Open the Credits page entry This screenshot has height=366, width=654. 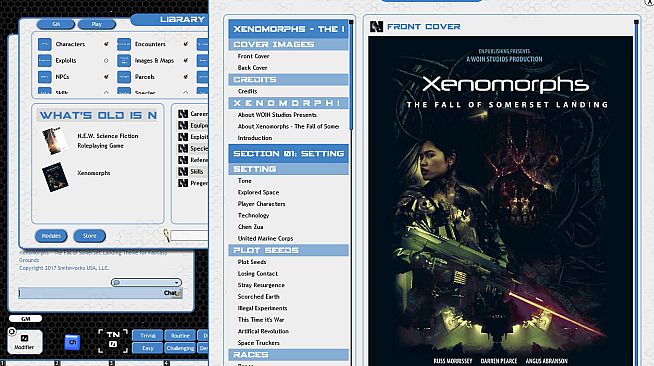(x=247, y=91)
